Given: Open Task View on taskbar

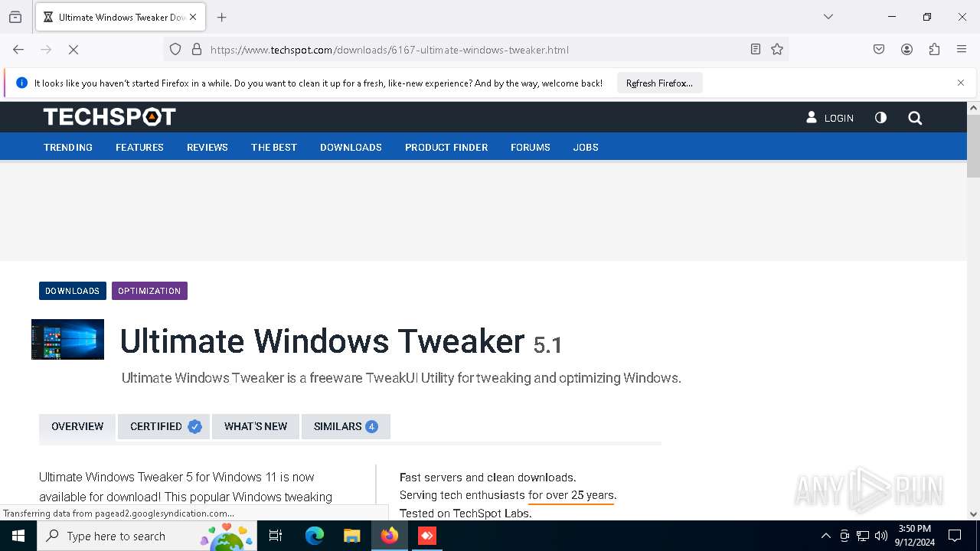Looking at the screenshot, I should [276, 536].
